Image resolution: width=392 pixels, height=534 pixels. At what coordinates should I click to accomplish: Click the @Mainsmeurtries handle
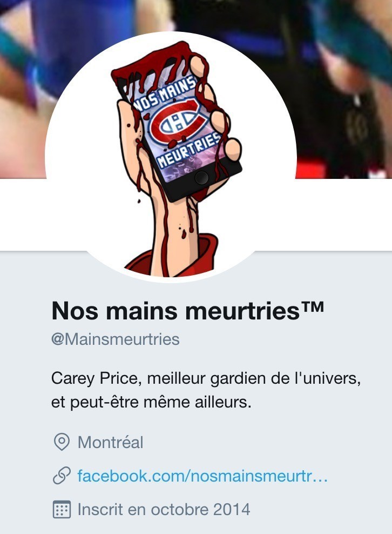[116, 339]
